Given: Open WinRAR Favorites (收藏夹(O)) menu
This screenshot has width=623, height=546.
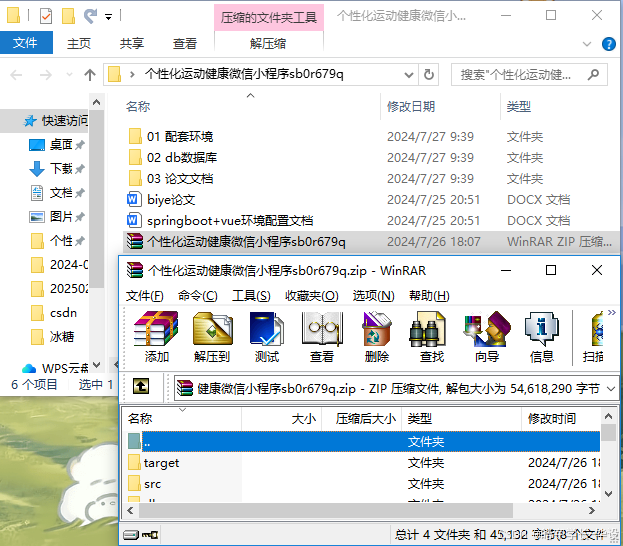Looking at the screenshot, I should [x=312, y=296].
